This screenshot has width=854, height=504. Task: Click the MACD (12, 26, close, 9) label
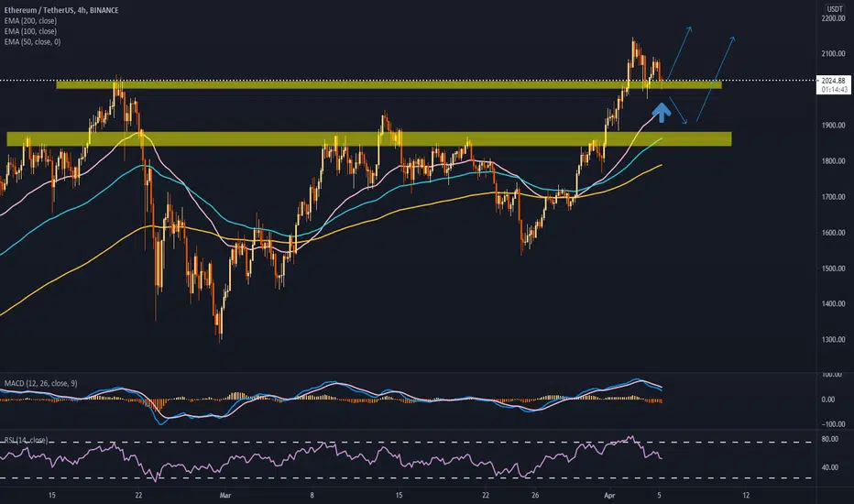tap(41, 384)
